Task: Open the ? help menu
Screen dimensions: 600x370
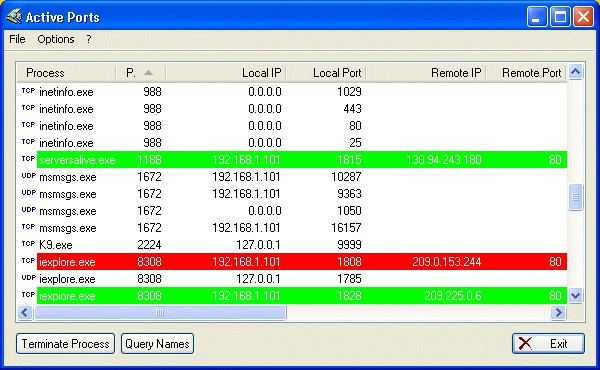Action: (89, 39)
